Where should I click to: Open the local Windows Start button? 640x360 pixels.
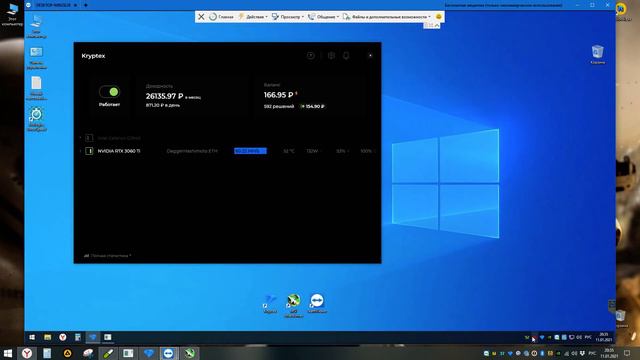(x=7, y=353)
